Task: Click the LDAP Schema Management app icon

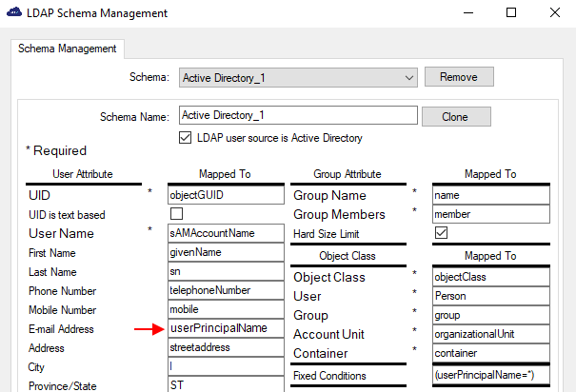Action: tap(14, 12)
